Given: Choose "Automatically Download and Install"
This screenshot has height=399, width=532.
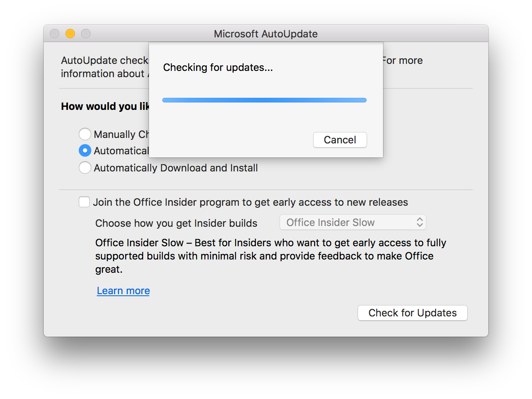Looking at the screenshot, I should [85, 168].
